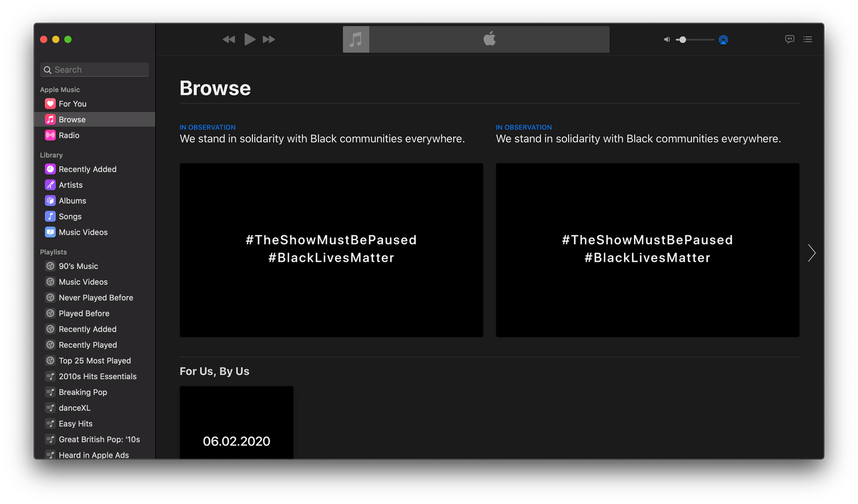Click the Browse music note icon
Image resolution: width=858 pixels, height=504 pixels.
pyautogui.click(x=50, y=119)
